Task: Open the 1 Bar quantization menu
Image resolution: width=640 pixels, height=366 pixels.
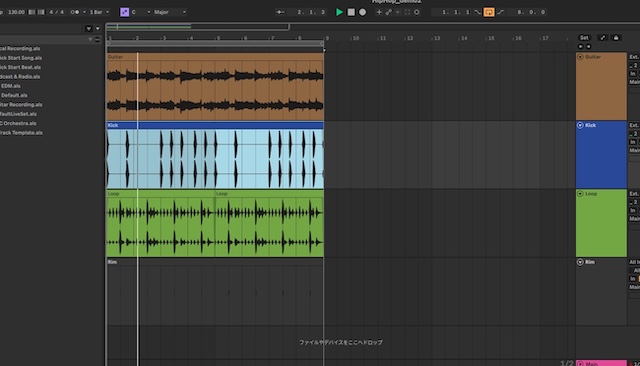Action: point(99,12)
